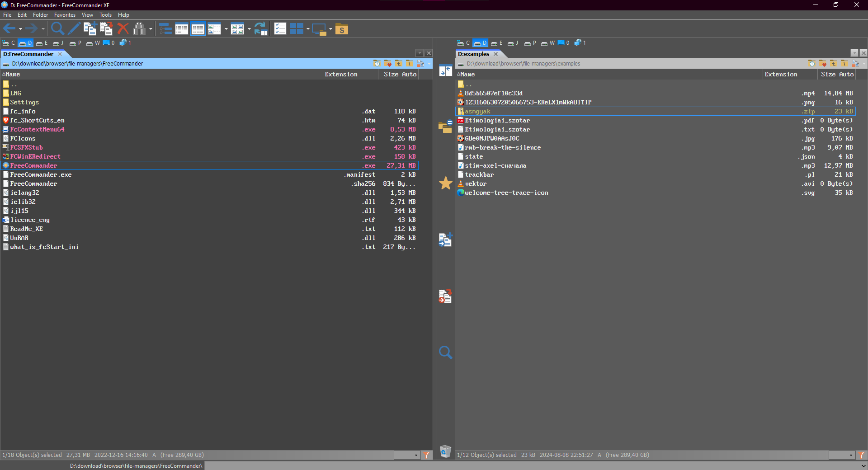Image resolution: width=868 pixels, height=470 pixels.
Task: Click the edit pencil toolbar icon
Action: [74, 29]
